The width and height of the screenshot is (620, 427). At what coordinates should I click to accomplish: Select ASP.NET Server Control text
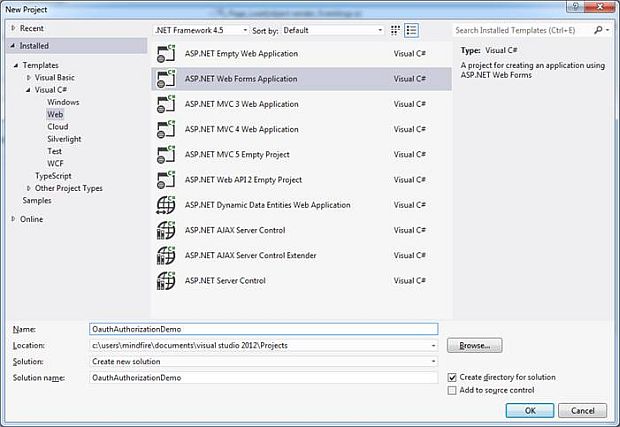tap(225, 281)
